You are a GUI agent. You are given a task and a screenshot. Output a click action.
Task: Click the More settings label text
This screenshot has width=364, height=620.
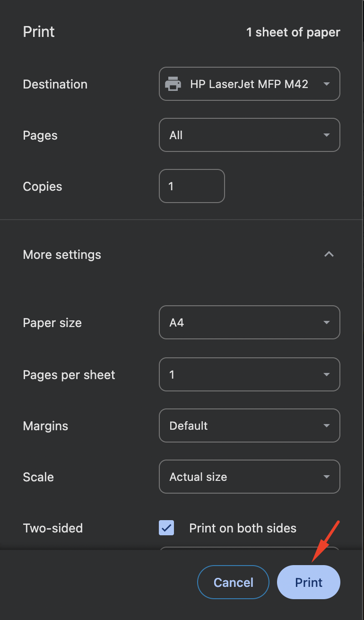(62, 255)
